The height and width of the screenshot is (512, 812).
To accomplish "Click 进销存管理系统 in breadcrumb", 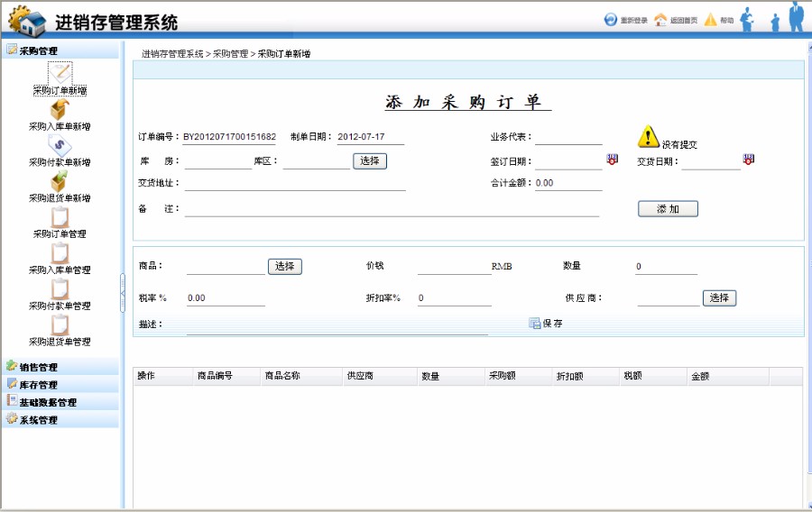I will tap(172, 54).
